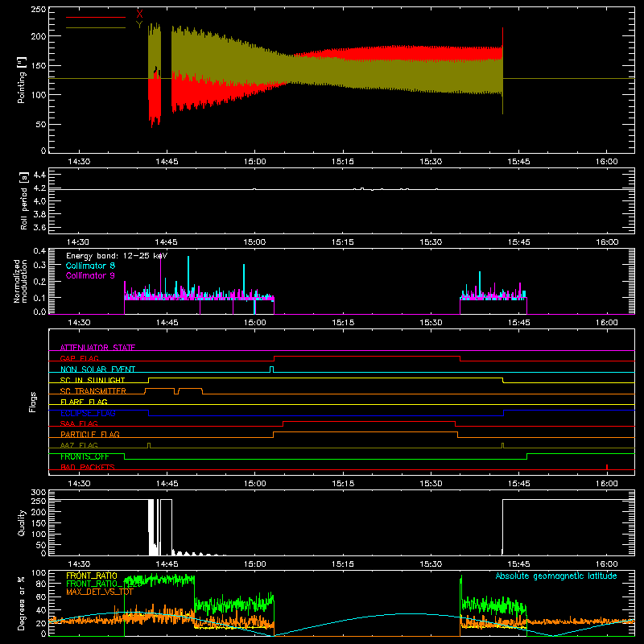644x644 pixels.
Task: Click the A47_FLAG label
Action: 79,445
